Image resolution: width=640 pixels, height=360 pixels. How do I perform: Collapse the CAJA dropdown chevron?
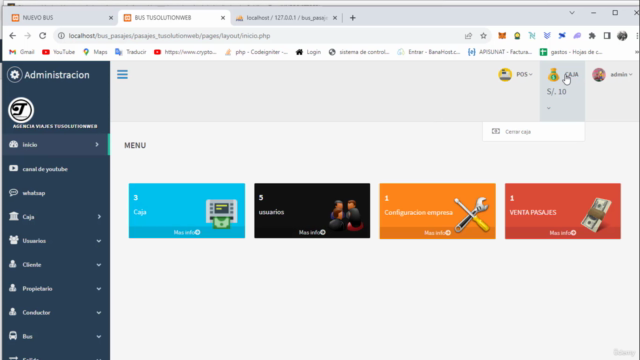[549, 108]
